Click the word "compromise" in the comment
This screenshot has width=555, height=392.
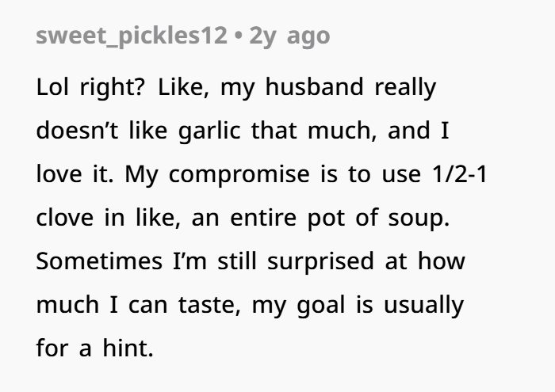tap(226, 174)
